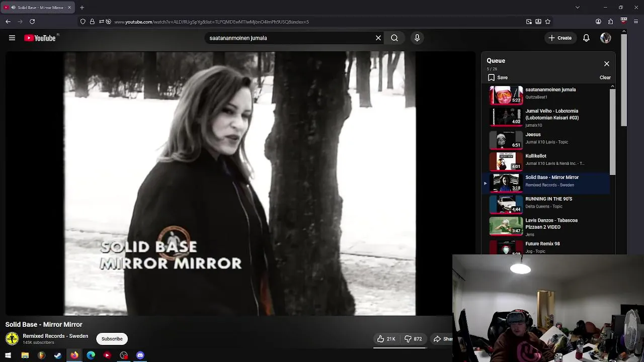Select the Solid Base browser tab
This screenshot has width=644, height=362.
38,8
